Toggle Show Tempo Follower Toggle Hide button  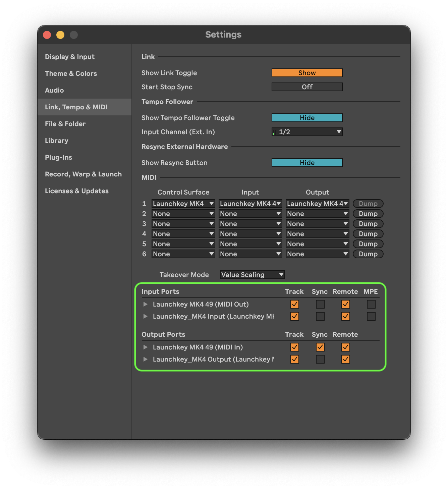pyautogui.click(x=307, y=118)
